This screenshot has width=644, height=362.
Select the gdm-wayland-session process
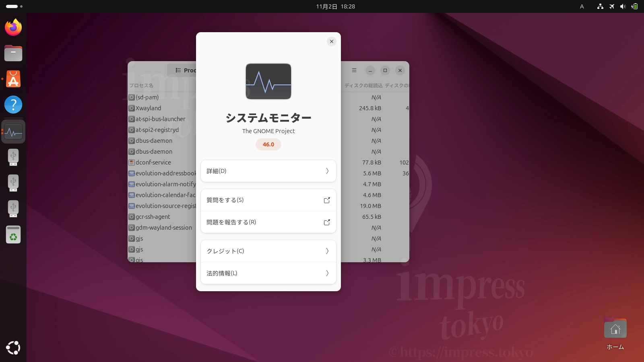(162, 228)
